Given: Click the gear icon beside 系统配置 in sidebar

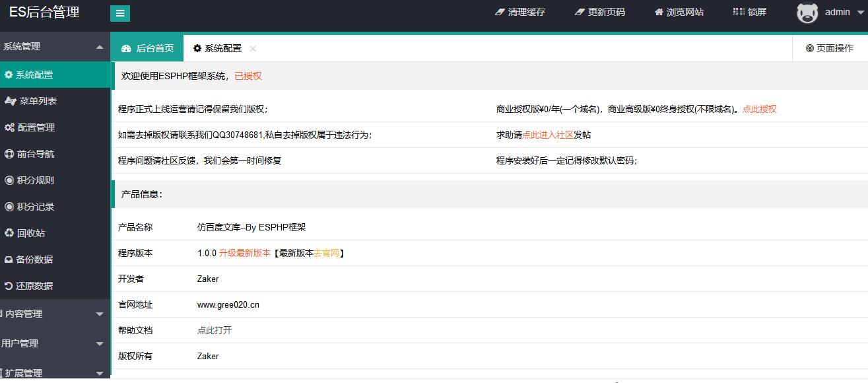Looking at the screenshot, I should (9, 75).
